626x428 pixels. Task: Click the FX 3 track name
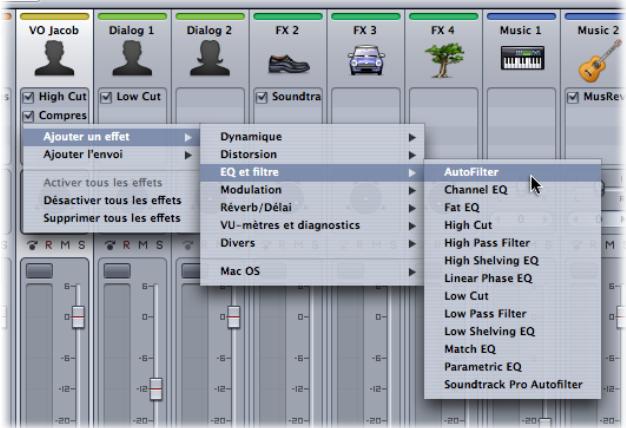(x=365, y=30)
